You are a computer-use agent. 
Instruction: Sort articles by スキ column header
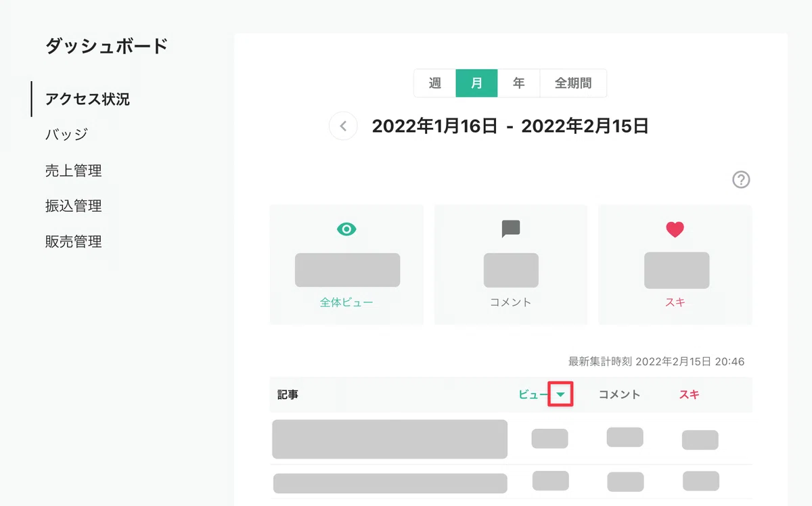[x=689, y=394]
